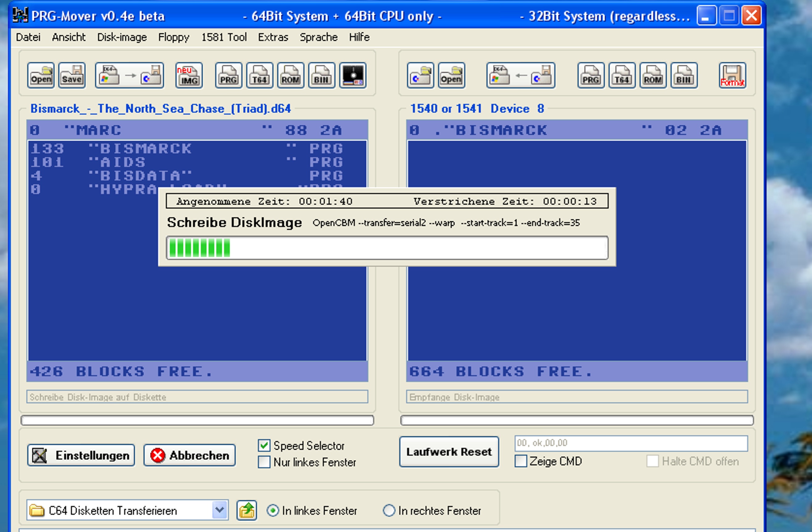
Task: Select the 4 "BISDATA" PRG entry
Action: click(197, 176)
